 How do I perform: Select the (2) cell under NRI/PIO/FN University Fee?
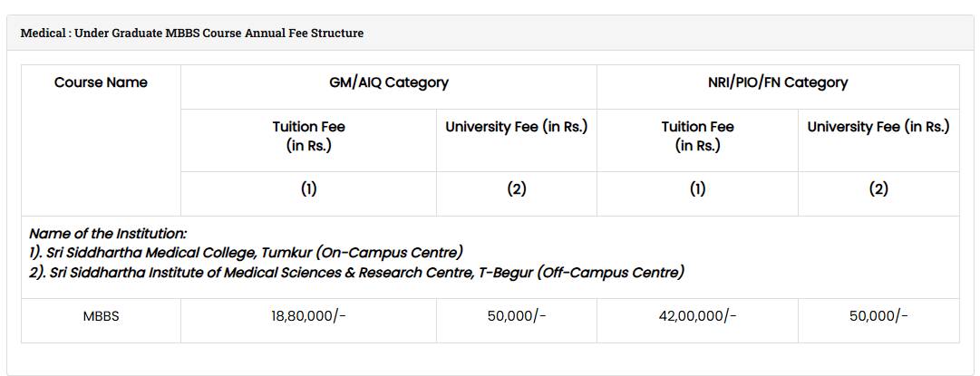click(878, 189)
